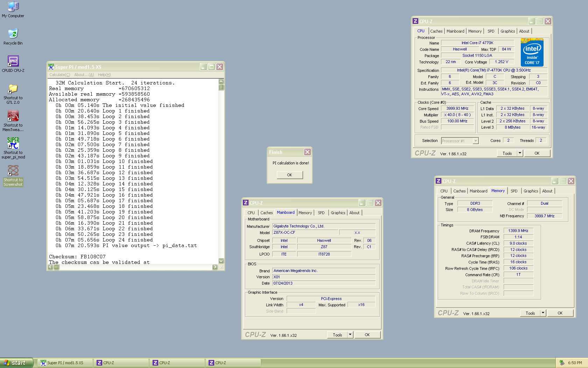Click OK in the Finish dialog

[x=289, y=175]
